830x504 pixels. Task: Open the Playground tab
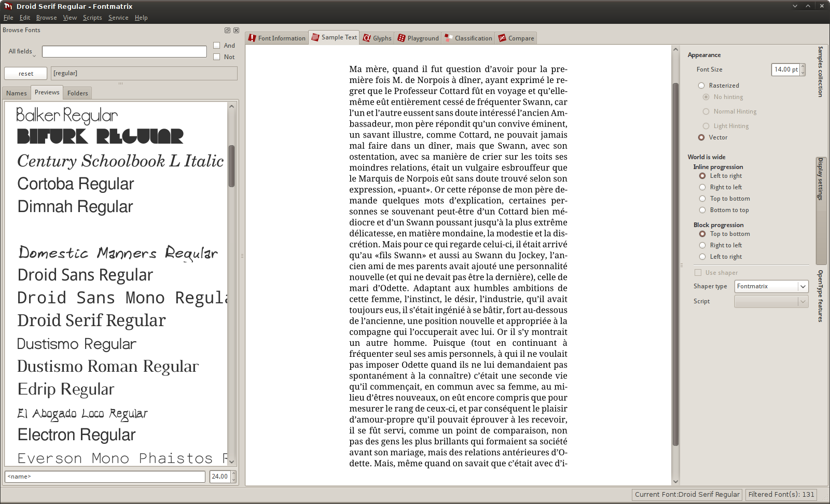pos(418,38)
